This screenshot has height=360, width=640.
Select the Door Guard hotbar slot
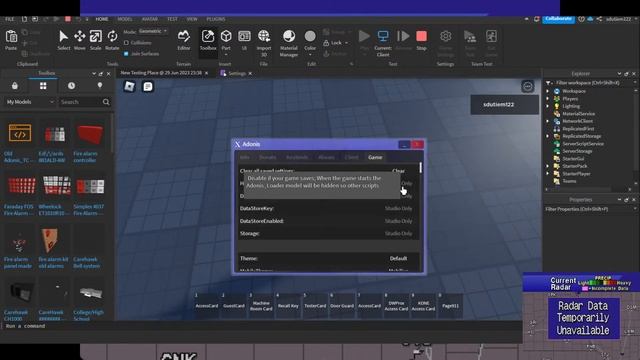342,305
